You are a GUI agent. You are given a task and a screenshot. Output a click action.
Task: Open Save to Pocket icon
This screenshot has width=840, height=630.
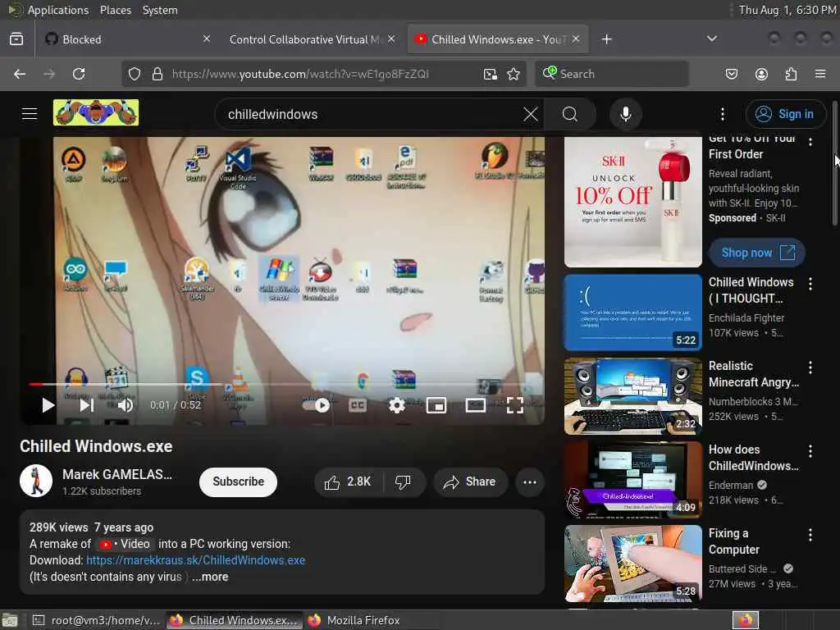(x=731, y=74)
